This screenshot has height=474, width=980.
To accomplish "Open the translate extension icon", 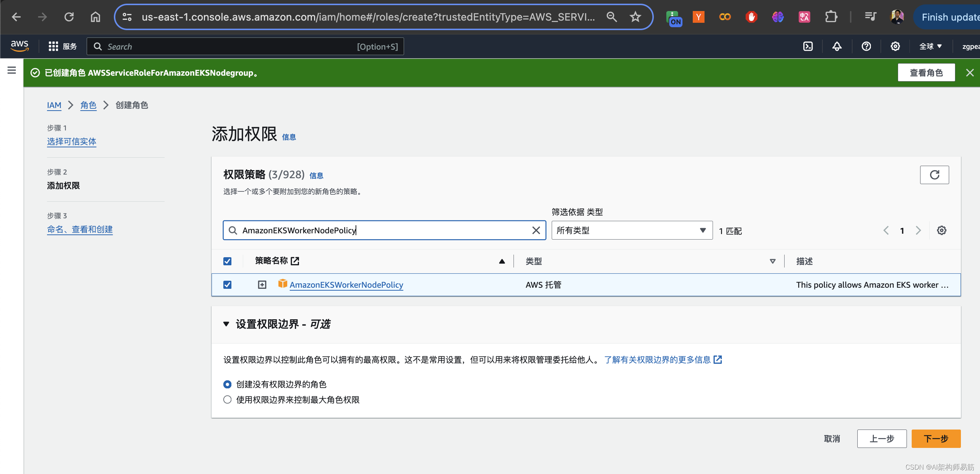I will 804,17.
